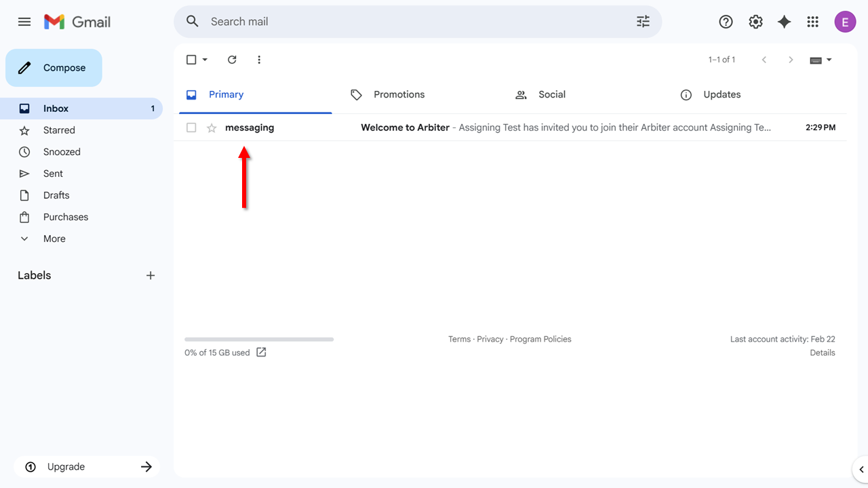Click the Gmail logo
The height and width of the screenshot is (488, 868).
tap(77, 22)
